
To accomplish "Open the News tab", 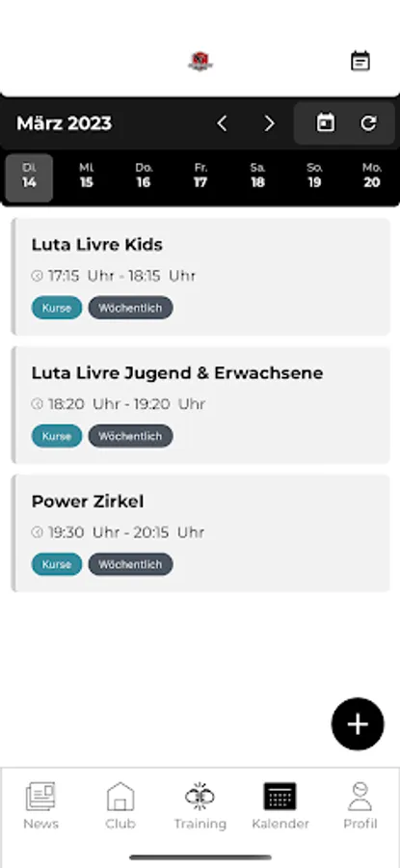I will point(40,806).
